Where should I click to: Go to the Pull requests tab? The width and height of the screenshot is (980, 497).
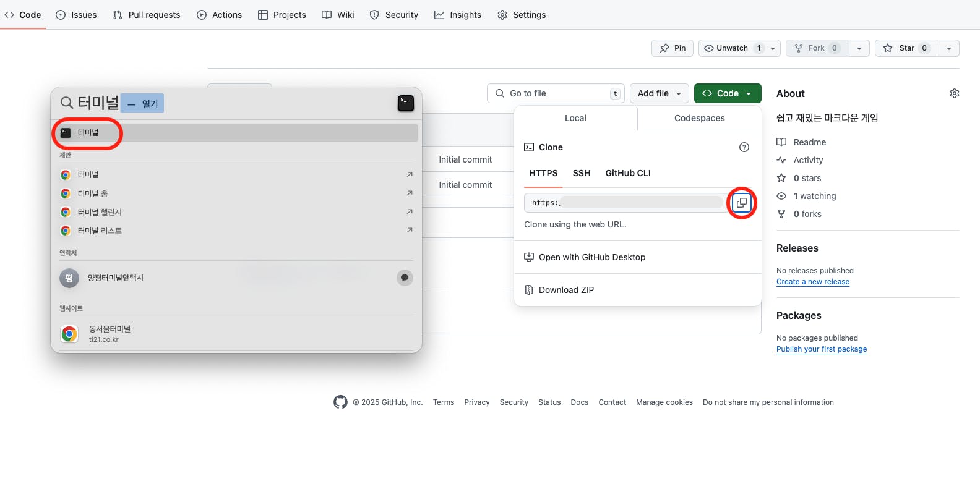click(147, 15)
